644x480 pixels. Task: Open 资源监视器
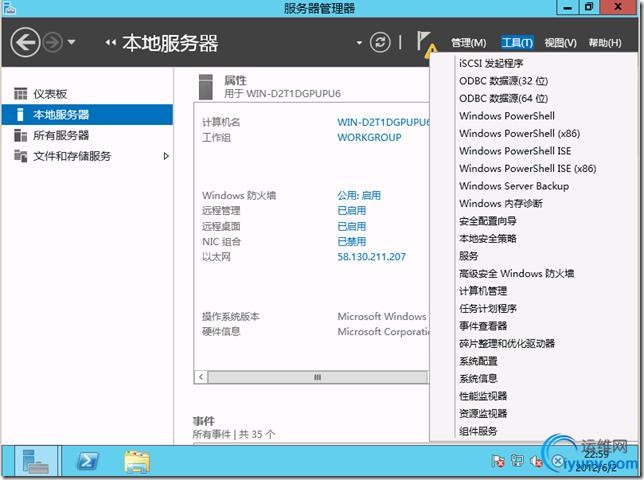coord(483,414)
